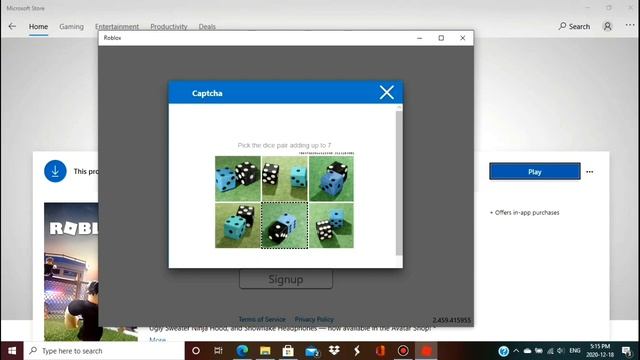
Task: Switch to the Productivity tab
Action: pos(169,27)
